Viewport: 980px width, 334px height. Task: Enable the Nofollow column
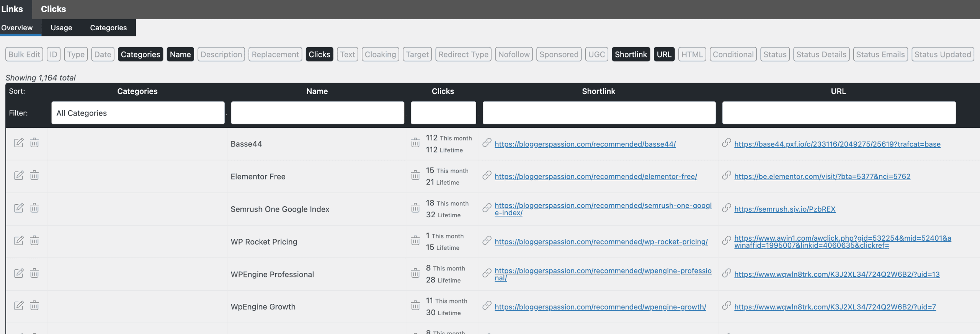pos(514,54)
